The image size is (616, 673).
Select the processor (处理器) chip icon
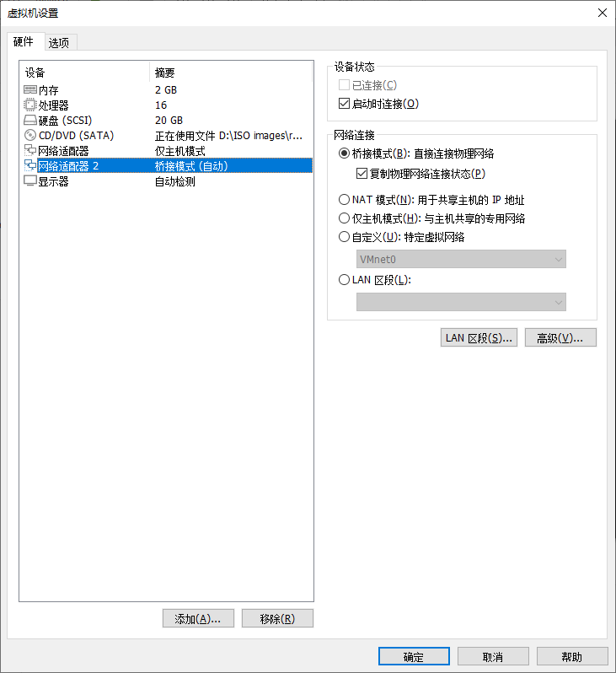point(30,105)
